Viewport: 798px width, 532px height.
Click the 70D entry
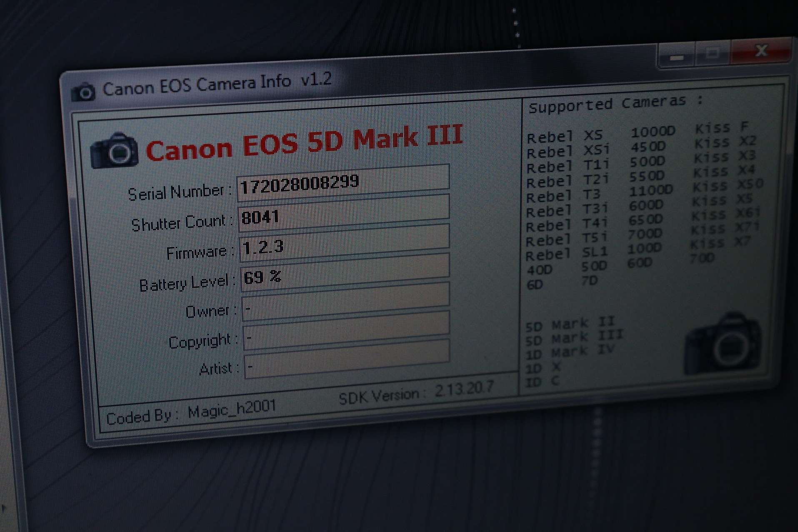coord(703,258)
